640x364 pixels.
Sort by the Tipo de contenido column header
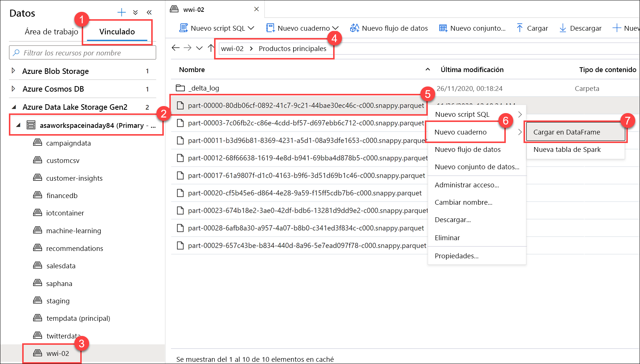point(607,69)
